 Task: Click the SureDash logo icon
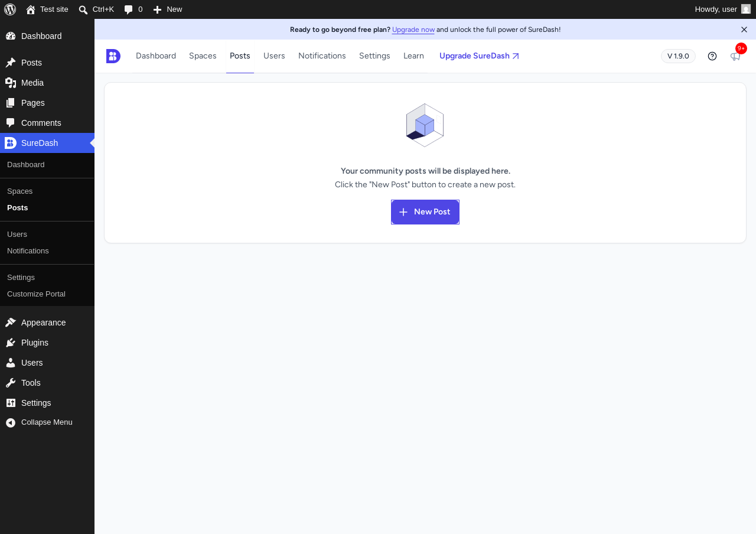(x=113, y=56)
